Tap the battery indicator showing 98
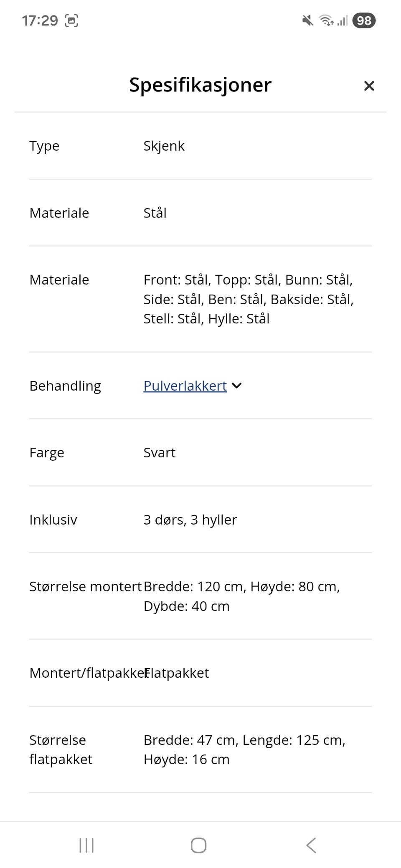Image resolution: width=401 pixels, height=868 pixels. pyautogui.click(x=364, y=20)
